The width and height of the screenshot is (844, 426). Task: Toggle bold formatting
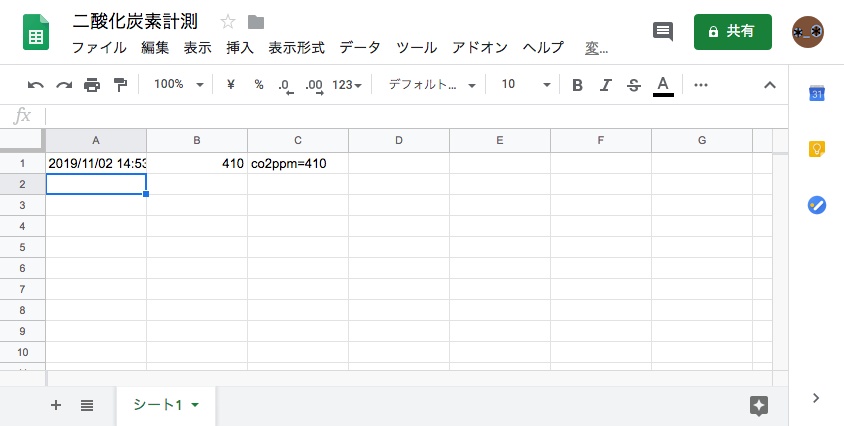pyautogui.click(x=577, y=85)
